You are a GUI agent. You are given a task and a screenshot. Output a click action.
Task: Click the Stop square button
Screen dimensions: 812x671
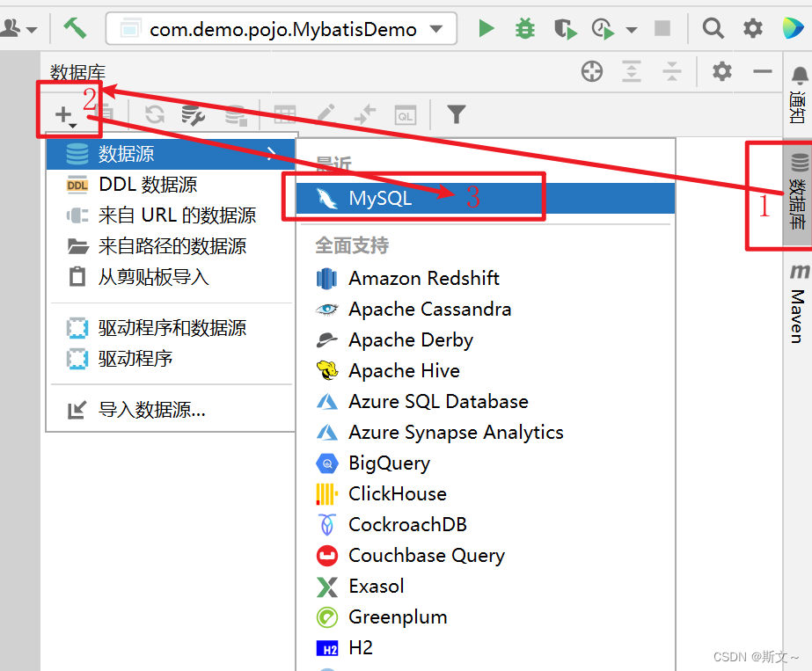tap(662, 28)
